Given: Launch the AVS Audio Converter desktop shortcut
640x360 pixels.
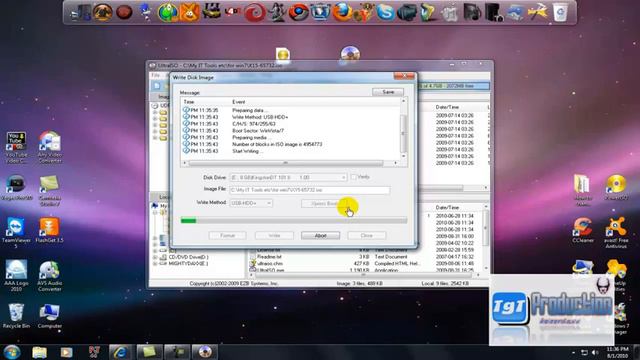Looking at the screenshot, I should (50, 276).
